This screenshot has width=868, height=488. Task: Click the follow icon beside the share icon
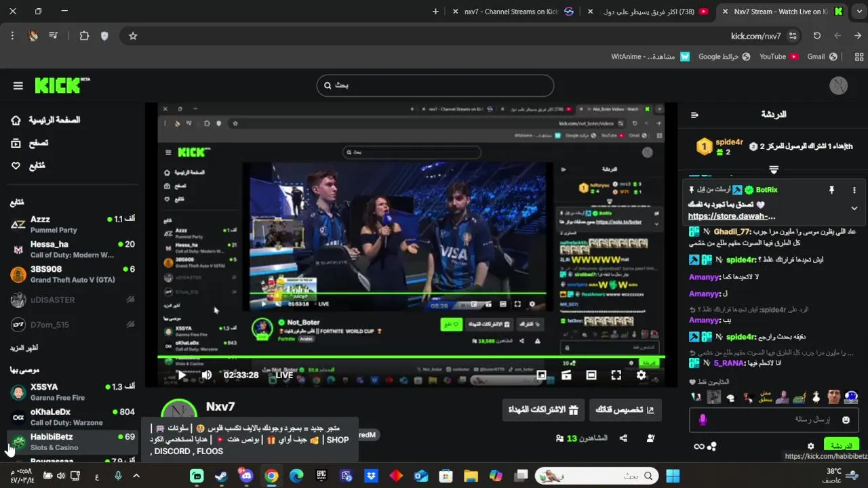pos(650,439)
